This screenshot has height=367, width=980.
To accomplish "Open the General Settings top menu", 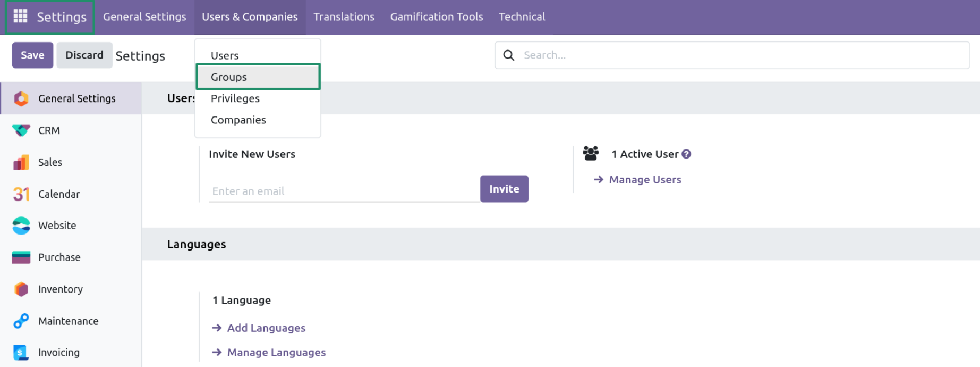I will pos(144,17).
